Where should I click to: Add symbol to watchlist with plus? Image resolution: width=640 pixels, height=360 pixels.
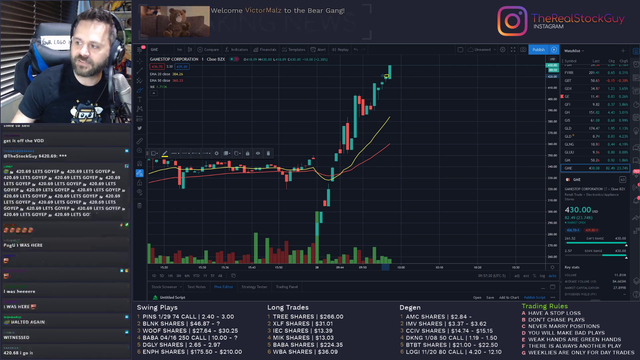pos(623,51)
